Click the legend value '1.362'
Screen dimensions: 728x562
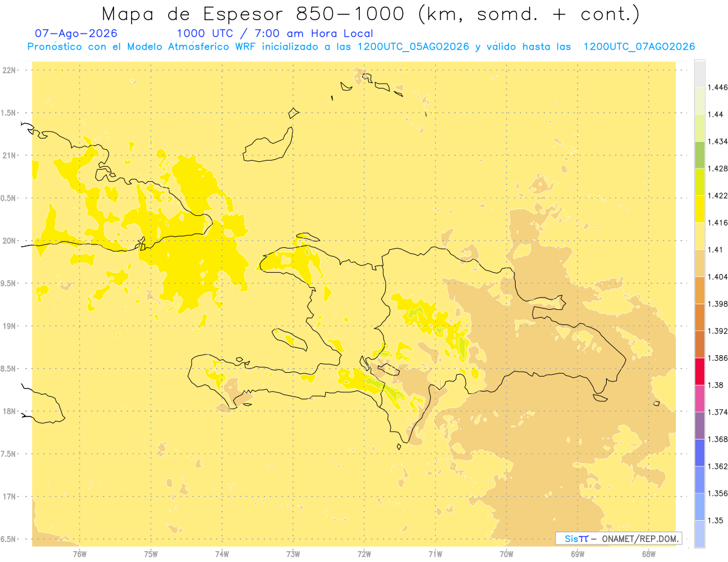pyautogui.click(x=718, y=466)
